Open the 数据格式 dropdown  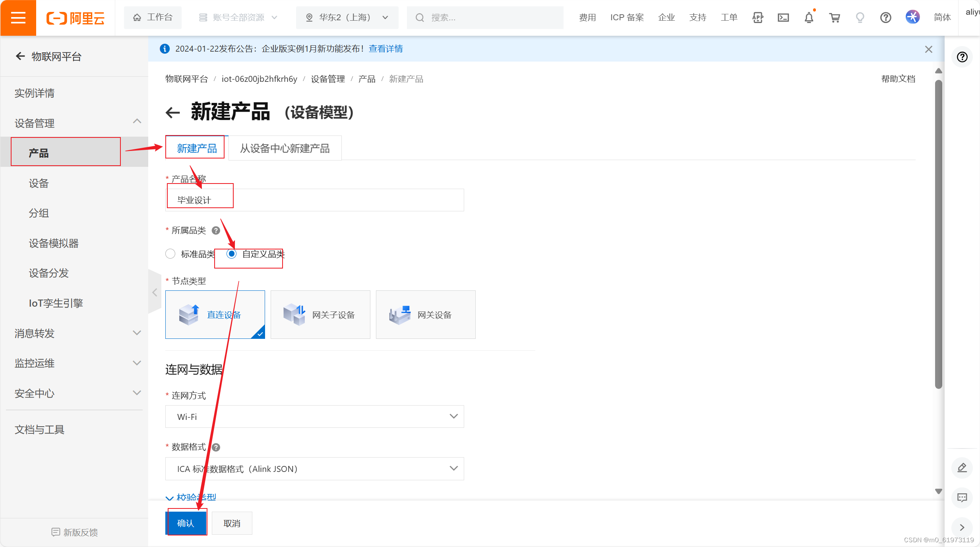tap(314, 469)
